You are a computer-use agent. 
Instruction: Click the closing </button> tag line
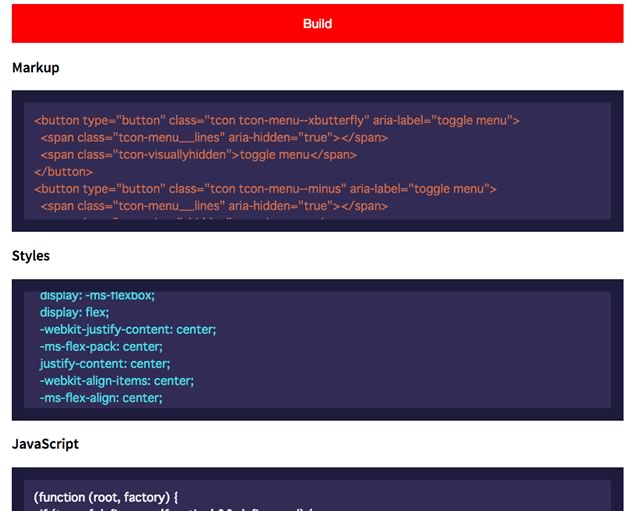pyautogui.click(x=63, y=172)
